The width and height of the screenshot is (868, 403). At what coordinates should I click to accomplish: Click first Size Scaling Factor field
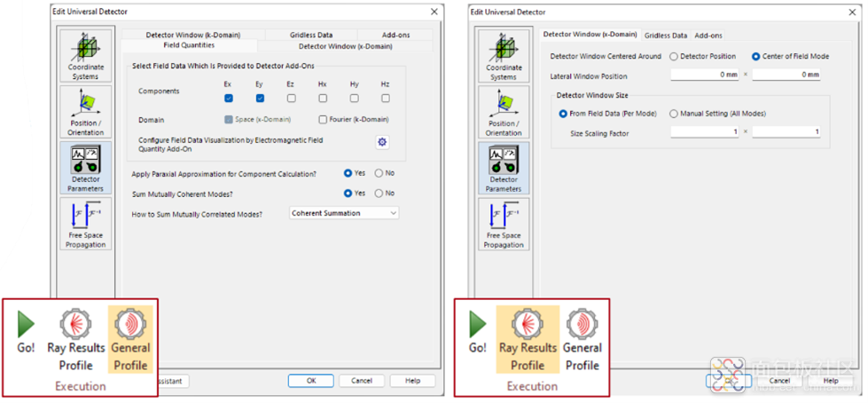tap(705, 132)
